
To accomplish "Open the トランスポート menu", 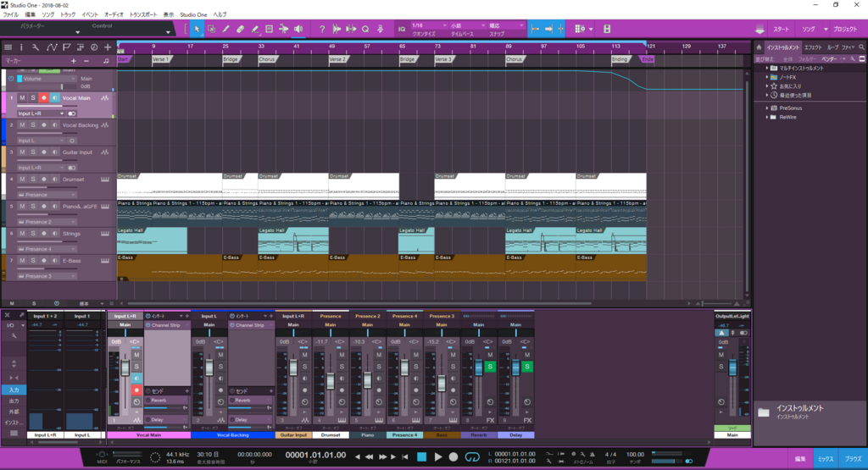I will 142,14.
